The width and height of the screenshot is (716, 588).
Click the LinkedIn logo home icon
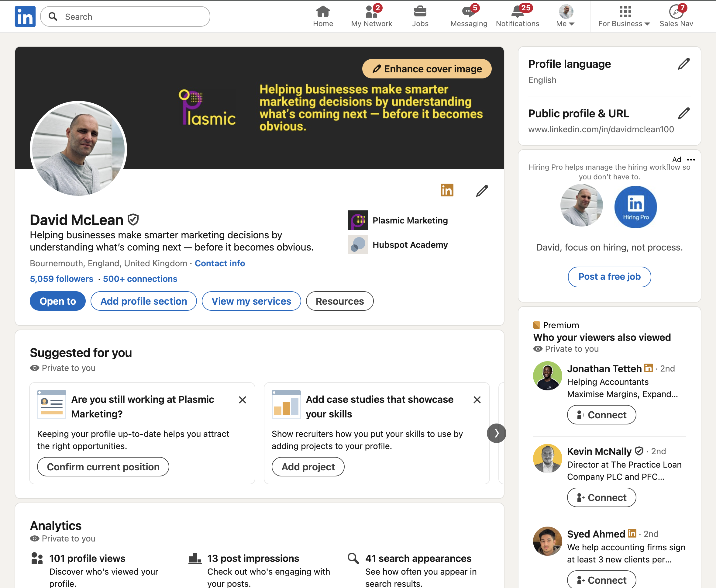[x=25, y=17]
